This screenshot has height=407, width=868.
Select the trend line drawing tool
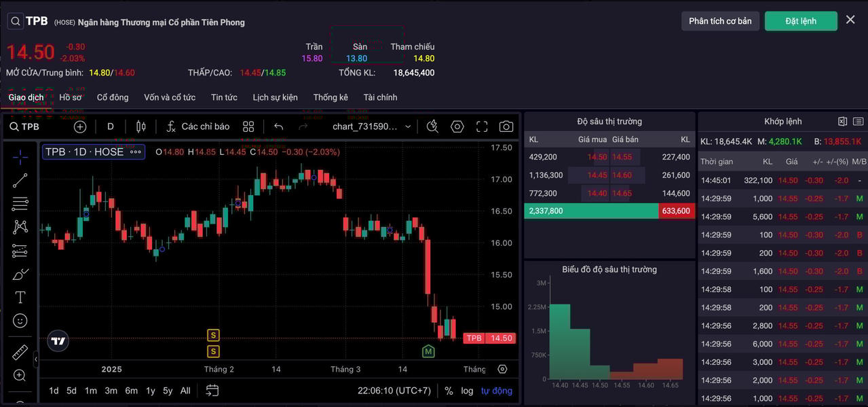20,180
